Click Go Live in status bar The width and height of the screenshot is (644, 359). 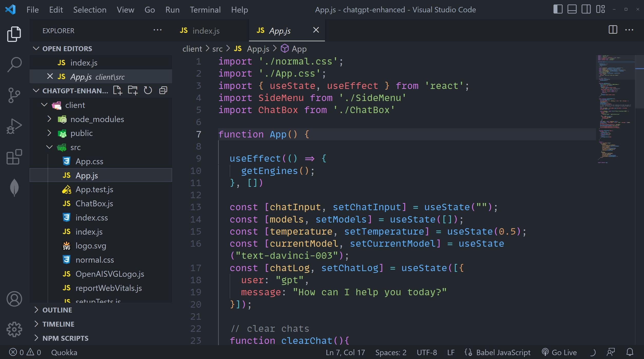pyautogui.click(x=559, y=352)
